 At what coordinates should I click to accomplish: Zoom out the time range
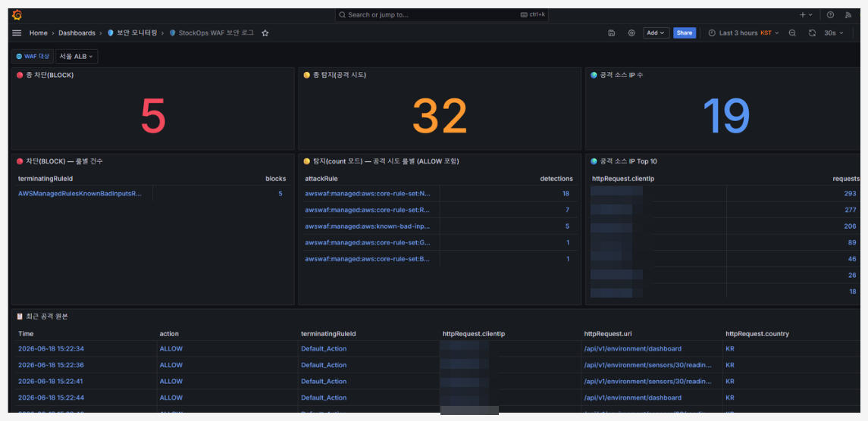(792, 33)
